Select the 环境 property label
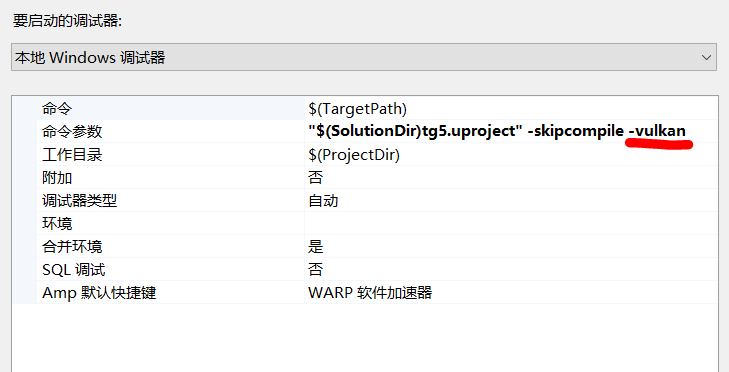This screenshot has height=372, width=729. (x=57, y=223)
